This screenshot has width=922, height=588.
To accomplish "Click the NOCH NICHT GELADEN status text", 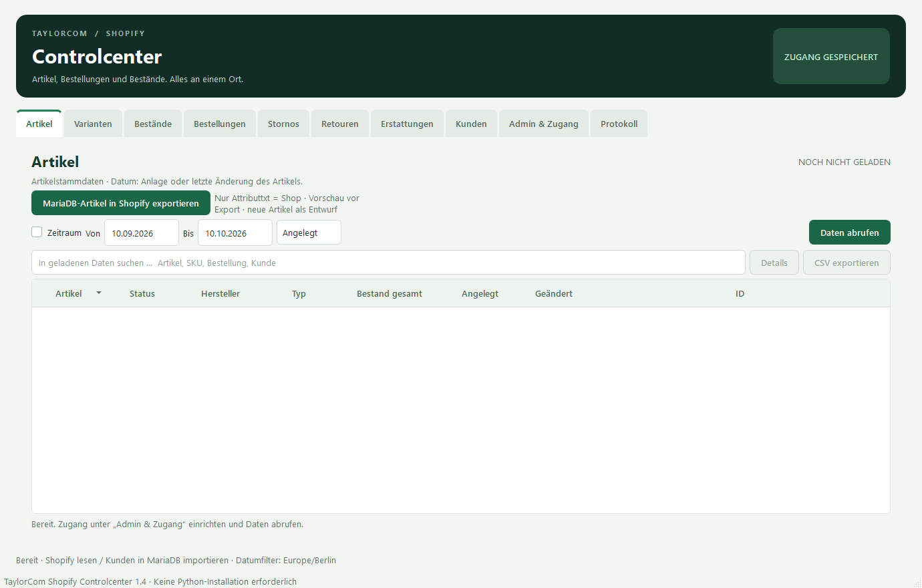I will (x=844, y=162).
